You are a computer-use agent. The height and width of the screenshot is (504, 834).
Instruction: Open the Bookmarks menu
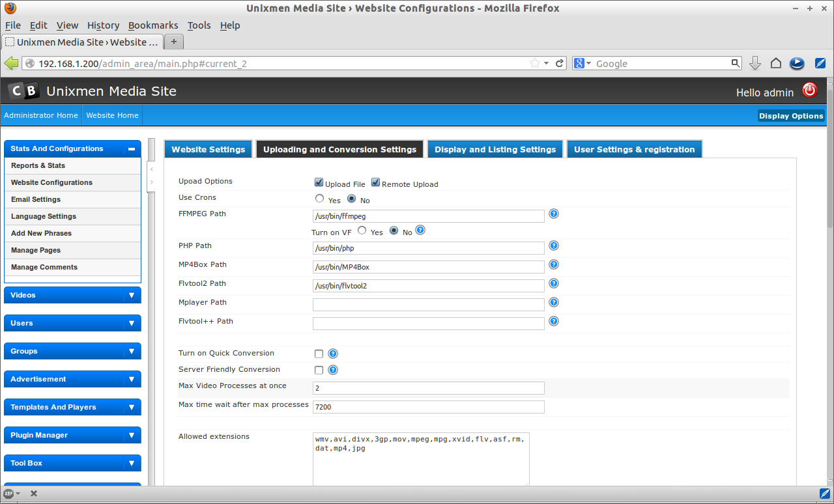pos(153,25)
